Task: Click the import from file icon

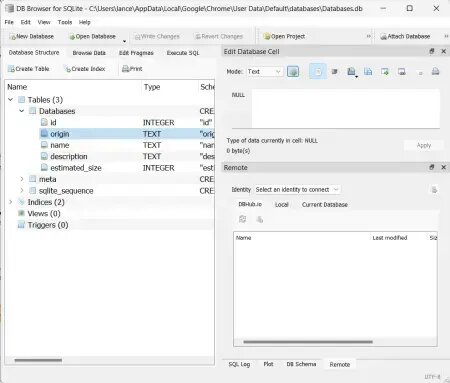Action: pos(385,71)
